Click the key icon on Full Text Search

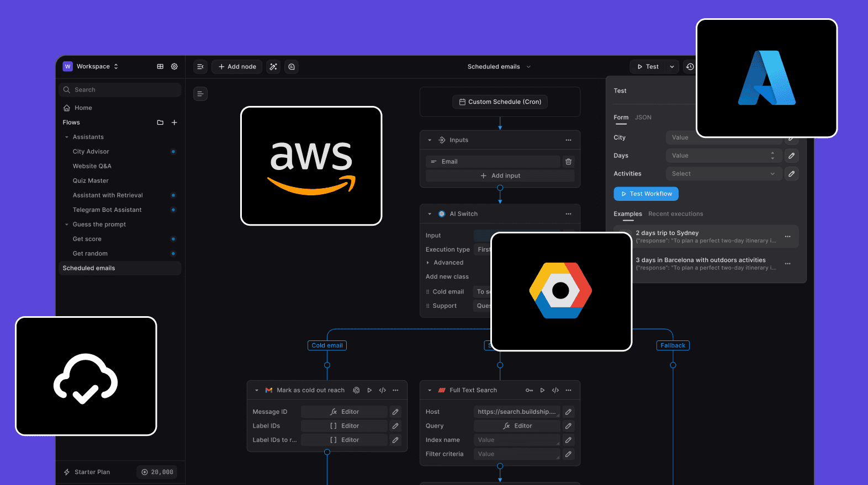click(529, 390)
